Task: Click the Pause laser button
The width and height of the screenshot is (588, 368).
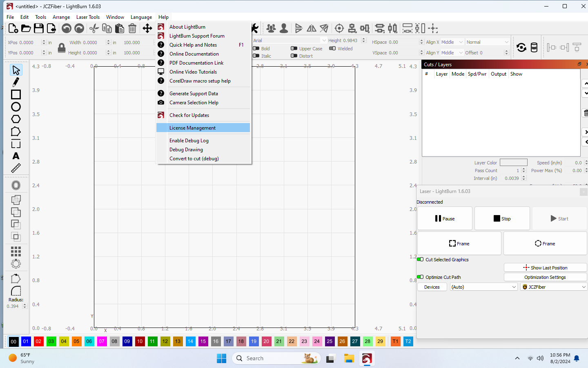Action: tap(445, 218)
